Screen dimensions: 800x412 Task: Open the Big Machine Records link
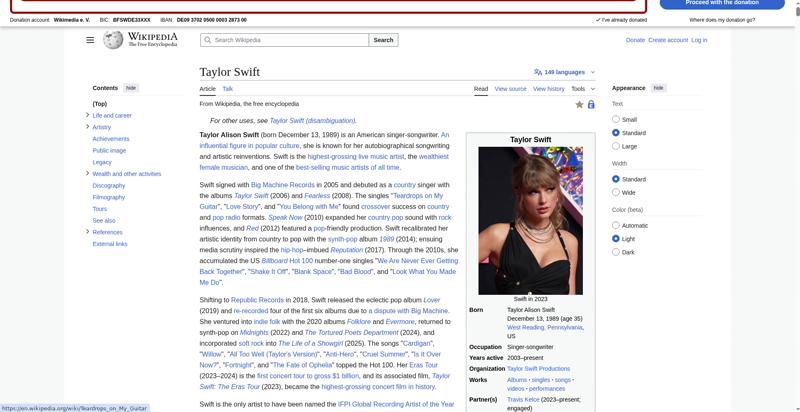282,185
